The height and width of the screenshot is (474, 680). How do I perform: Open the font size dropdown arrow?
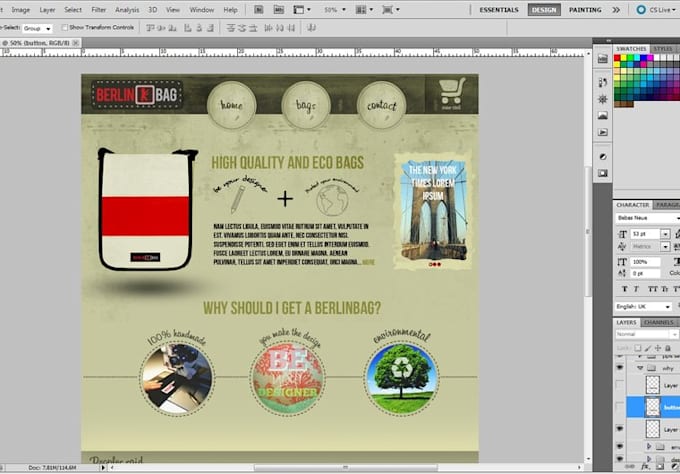click(x=665, y=234)
